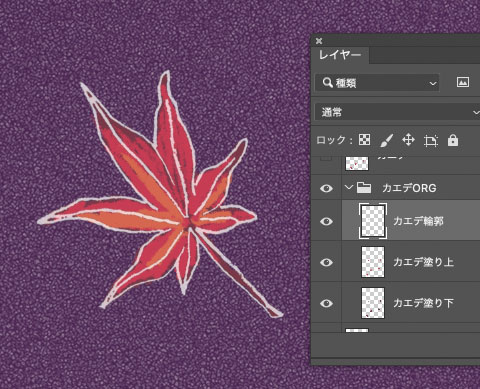Collapse the カエデORG group chevron
This screenshot has height=389, width=480.
click(349, 188)
